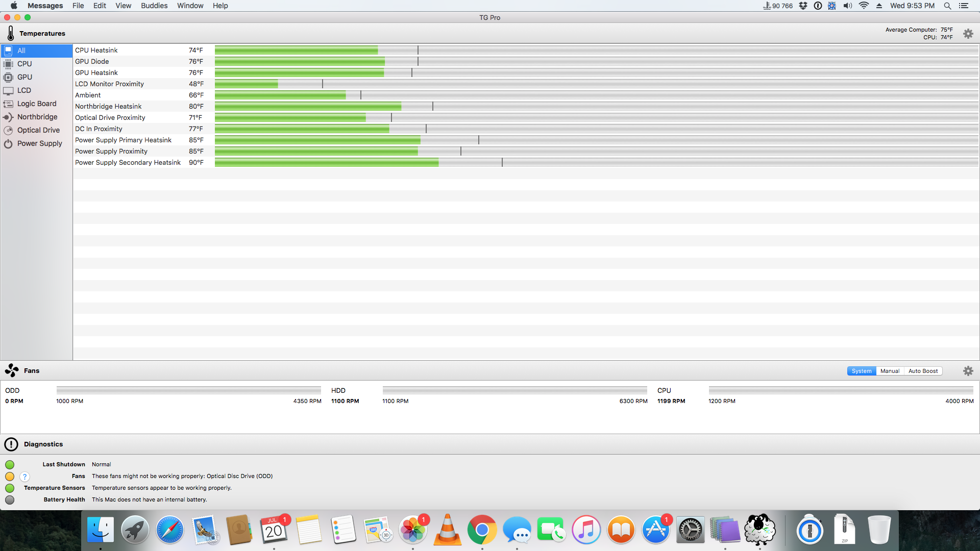Open VLC from the Dock
The width and height of the screenshot is (980, 551).
point(447,531)
